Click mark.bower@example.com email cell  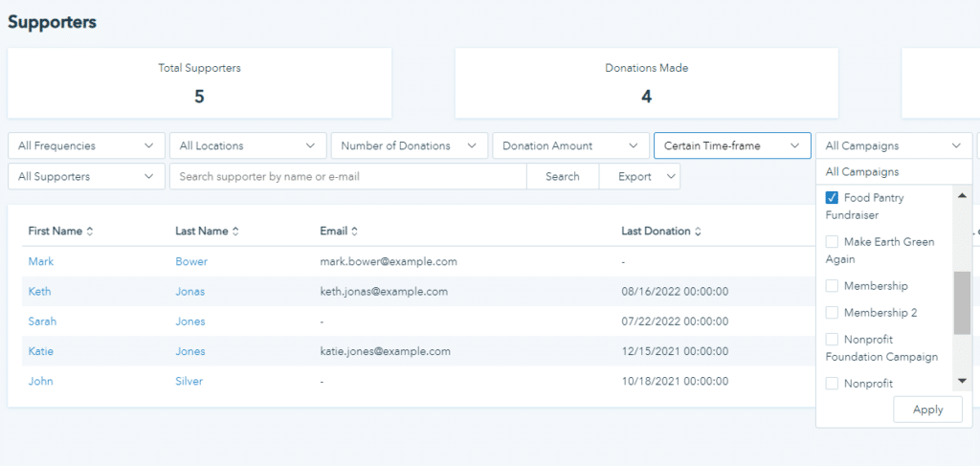[389, 262]
